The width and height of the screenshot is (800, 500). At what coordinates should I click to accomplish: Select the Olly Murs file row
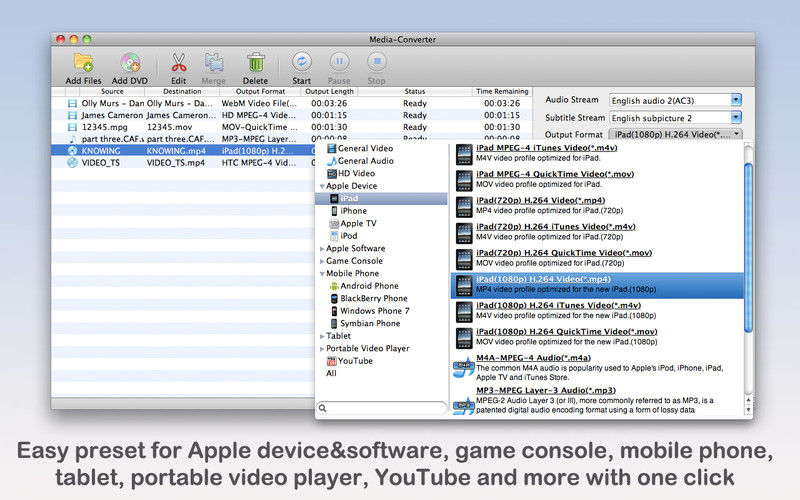coord(292,103)
